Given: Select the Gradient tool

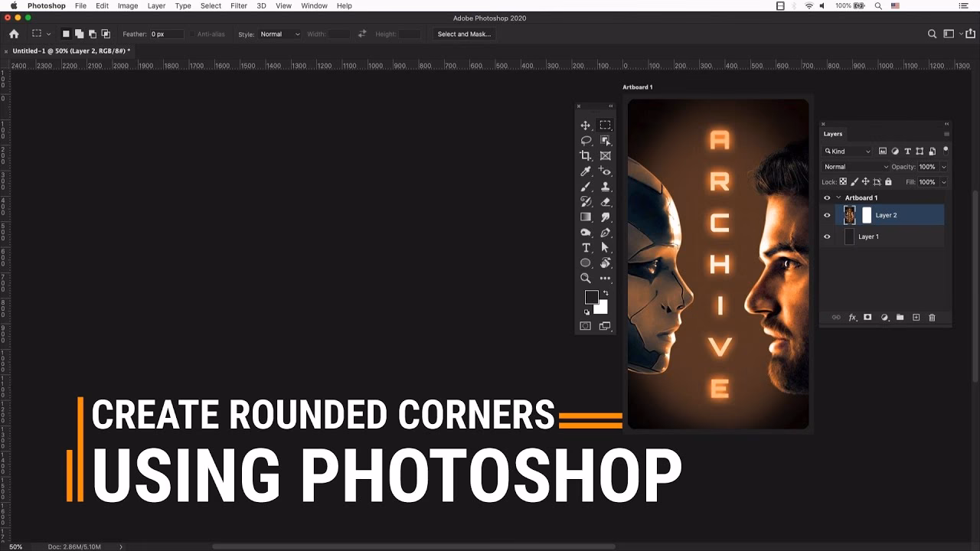Looking at the screenshot, I should coord(585,215).
